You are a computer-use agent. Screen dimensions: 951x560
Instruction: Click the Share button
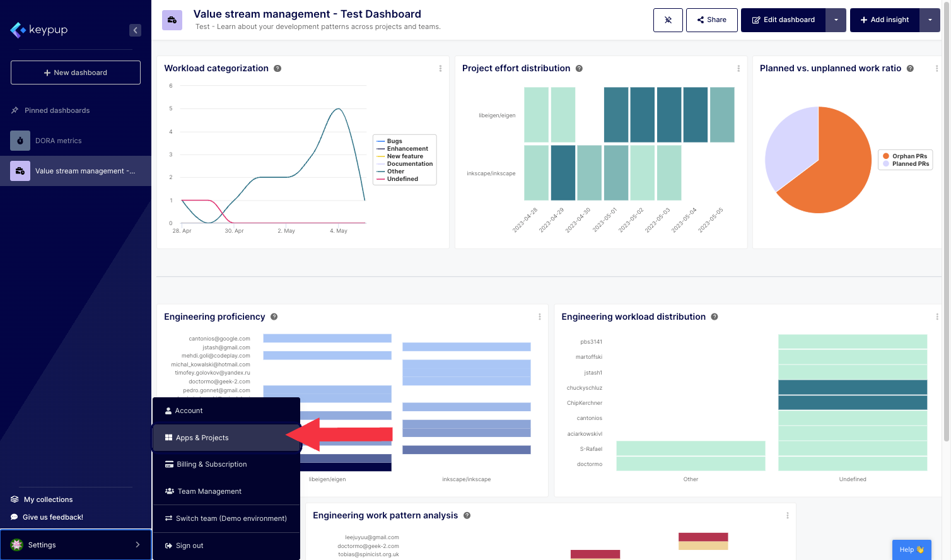[x=711, y=20]
